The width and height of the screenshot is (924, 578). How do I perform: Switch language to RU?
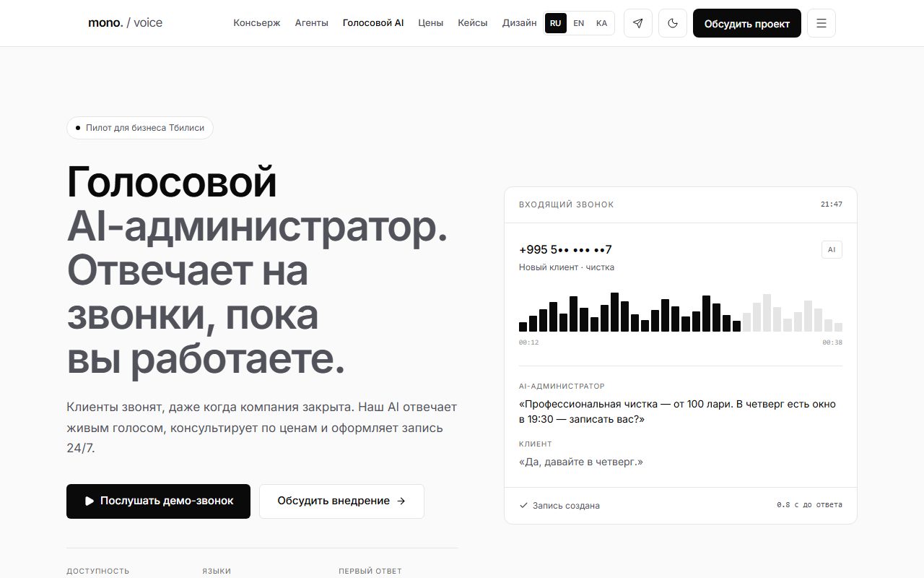pyautogui.click(x=556, y=23)
